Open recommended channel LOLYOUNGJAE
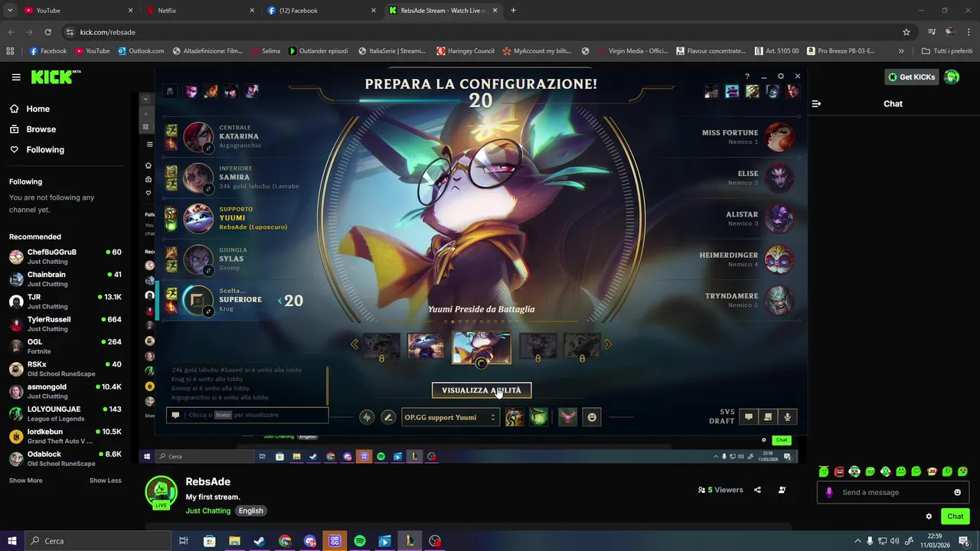Viewport: 980px width, 551px height. click(65, 414)
